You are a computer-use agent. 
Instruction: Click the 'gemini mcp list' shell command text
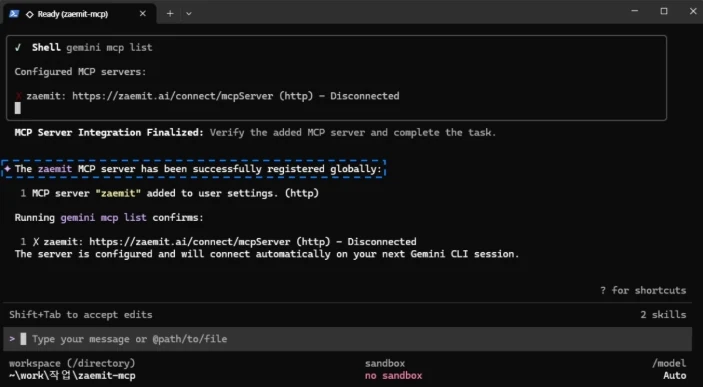[x=109, y=48]
